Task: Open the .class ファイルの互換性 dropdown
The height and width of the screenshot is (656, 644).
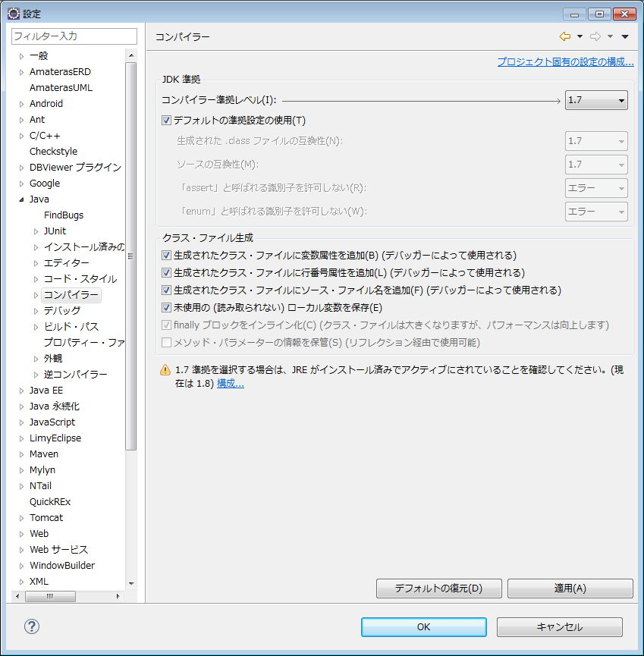Action: tap(596, 141)
